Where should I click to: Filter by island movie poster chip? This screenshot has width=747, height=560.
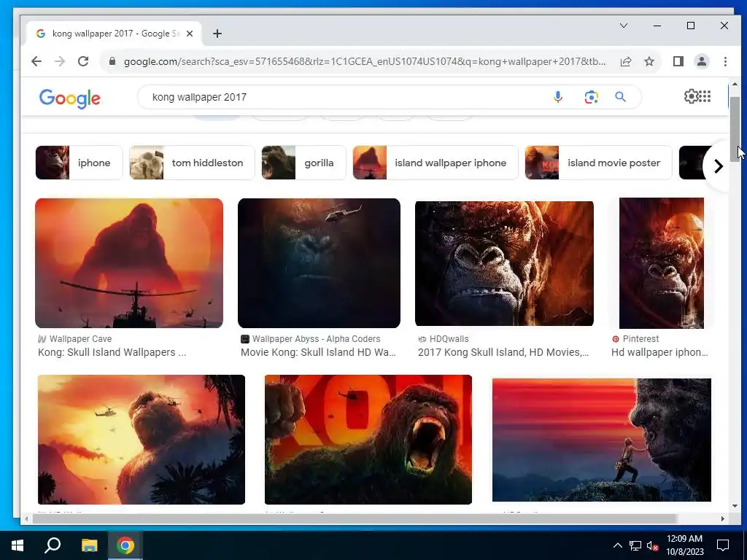(598, 163)
